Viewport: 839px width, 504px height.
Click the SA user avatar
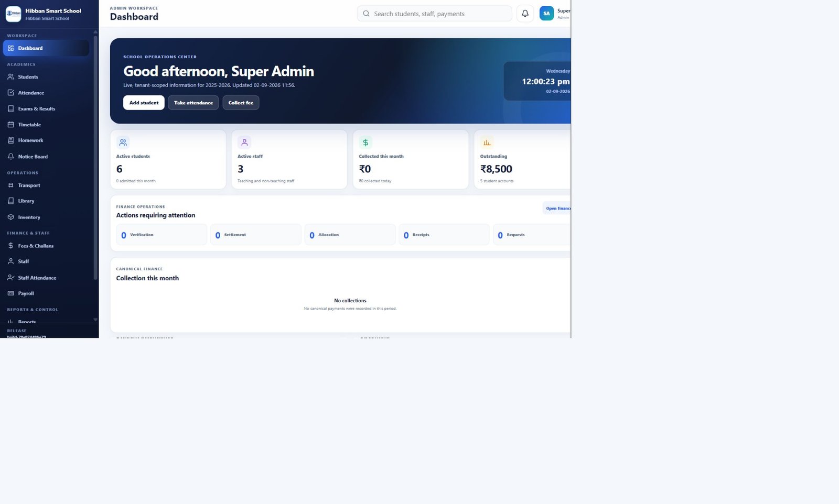[546, 14]
